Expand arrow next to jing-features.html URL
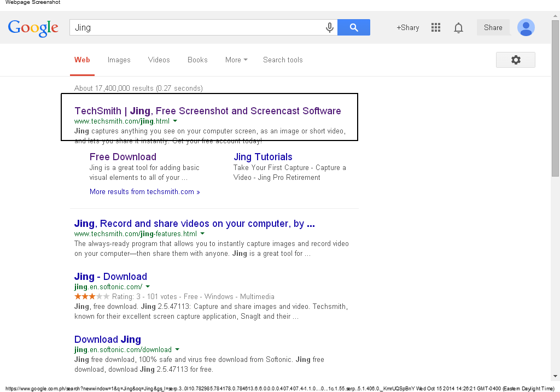Image resolution: width=560 pixels, height=392 pixels. pos(202,233)
